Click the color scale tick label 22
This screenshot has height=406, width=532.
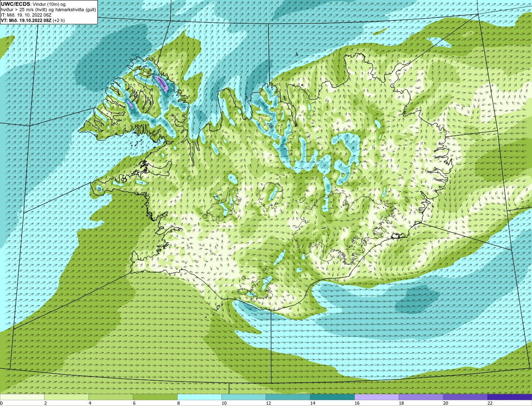tap(490, 403)
